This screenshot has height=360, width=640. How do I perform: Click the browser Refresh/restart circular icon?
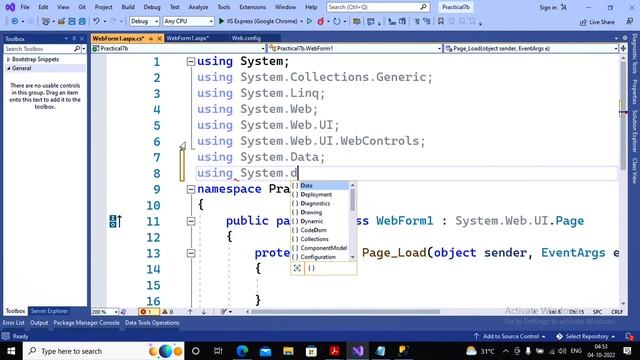click(336, 21)
